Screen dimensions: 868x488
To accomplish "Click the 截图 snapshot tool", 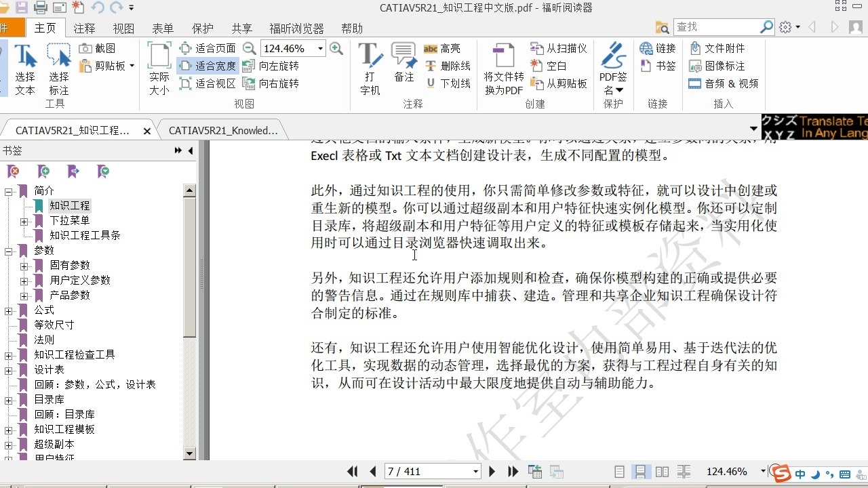I will (x=97, y=48).
